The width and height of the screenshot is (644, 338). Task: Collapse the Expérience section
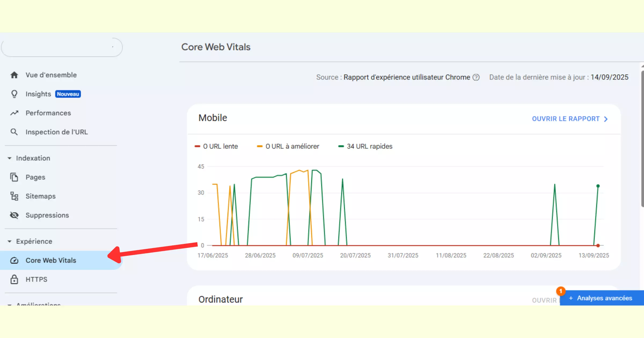(9, 241)
